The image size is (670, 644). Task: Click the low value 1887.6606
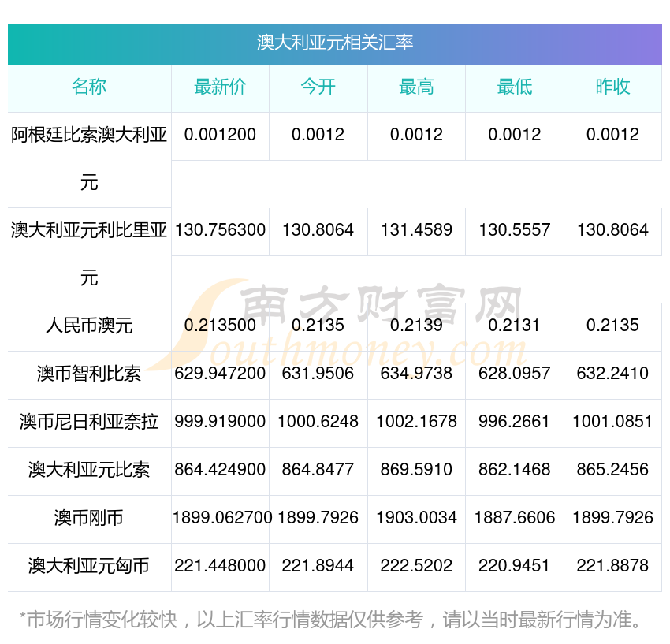pos(515,518)
